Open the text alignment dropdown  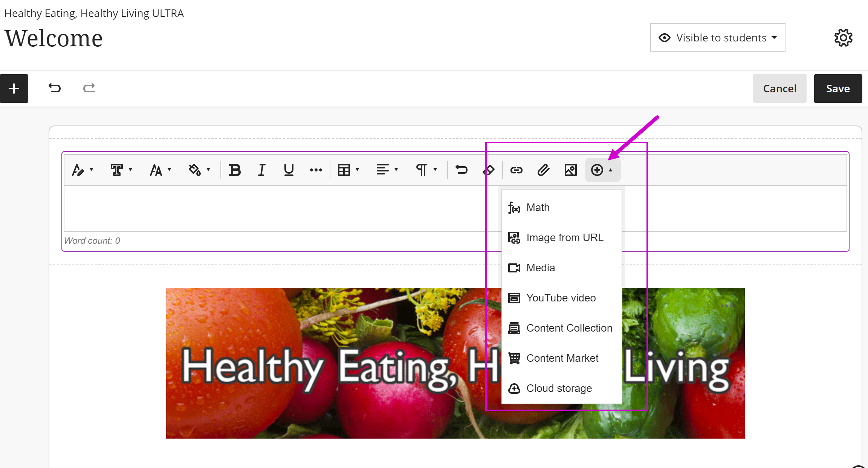click(x=387, y=170)
